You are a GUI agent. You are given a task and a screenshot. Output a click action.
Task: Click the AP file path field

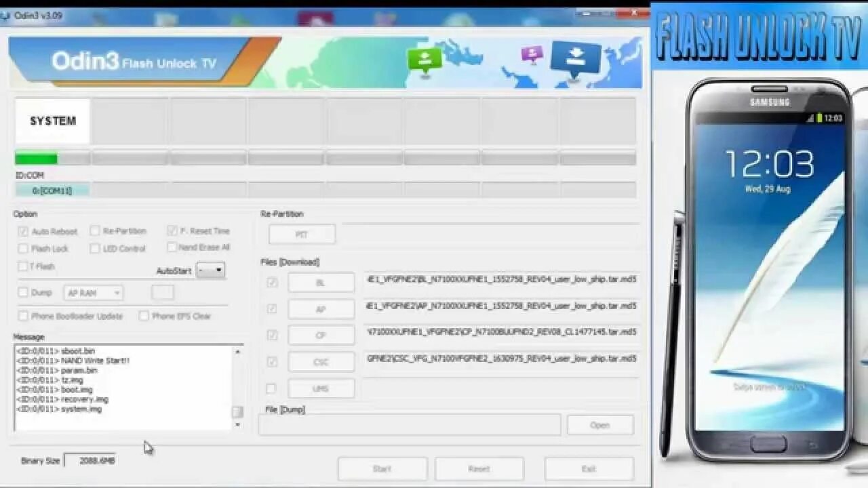pyautogui.click(x=501, y=306)
